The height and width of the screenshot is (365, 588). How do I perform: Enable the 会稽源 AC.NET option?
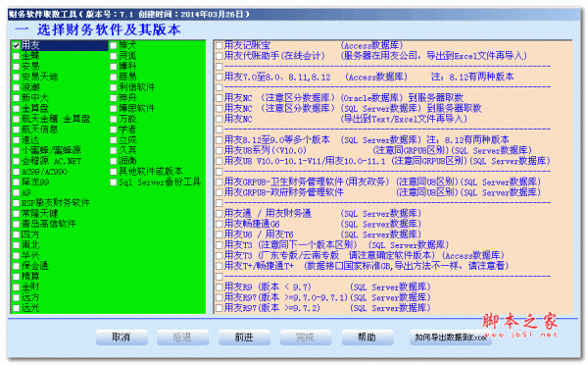pos(16,161)
